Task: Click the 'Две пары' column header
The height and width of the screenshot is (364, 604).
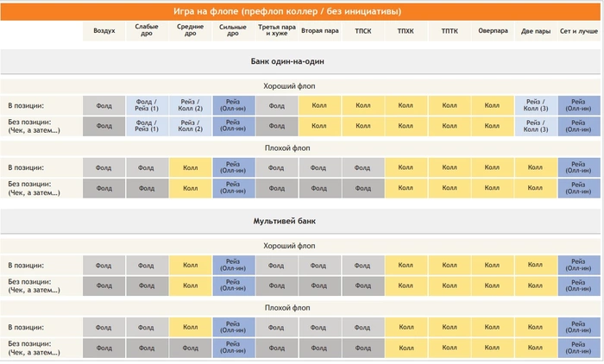Action: point(536,31)
